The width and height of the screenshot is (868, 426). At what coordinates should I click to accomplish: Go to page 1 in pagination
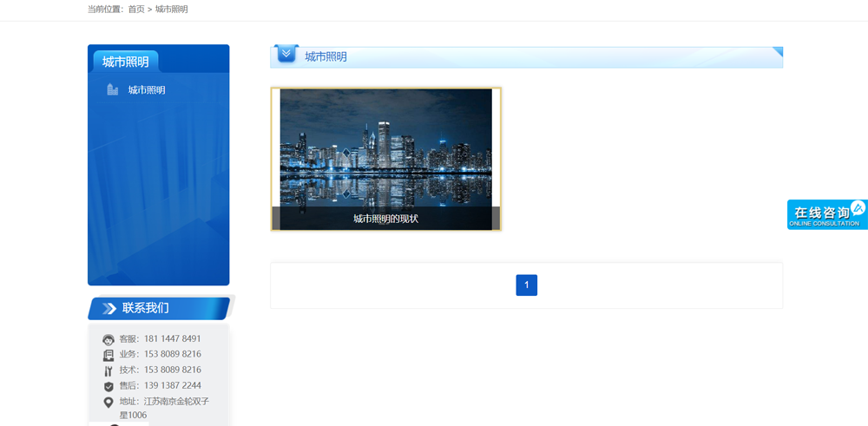click(526, 285)
